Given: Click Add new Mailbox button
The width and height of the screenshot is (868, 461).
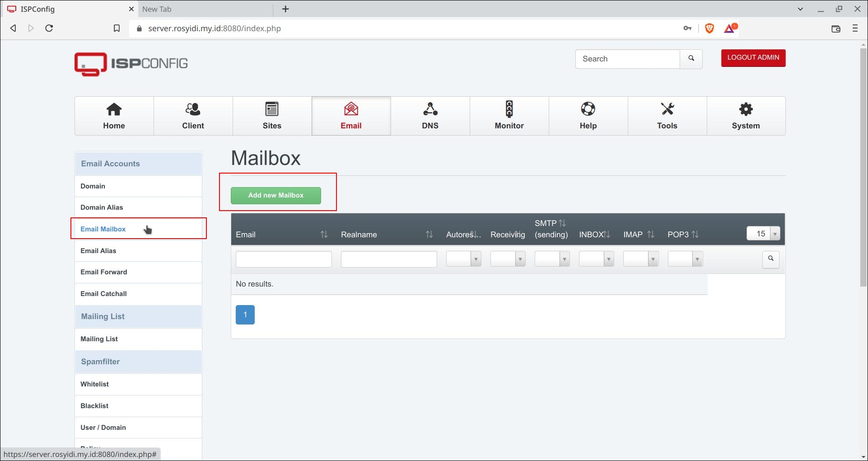Looking at the screenshot, I should coord(276,195).
